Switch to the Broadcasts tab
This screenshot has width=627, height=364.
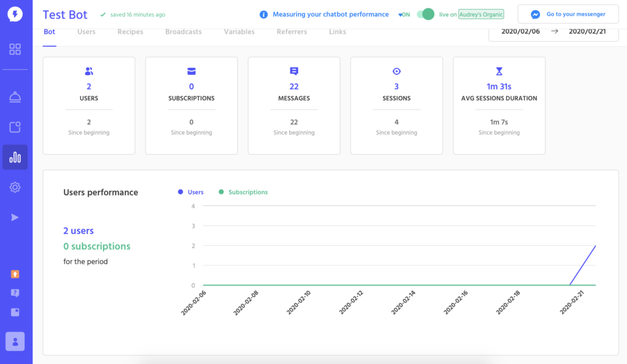183,31
